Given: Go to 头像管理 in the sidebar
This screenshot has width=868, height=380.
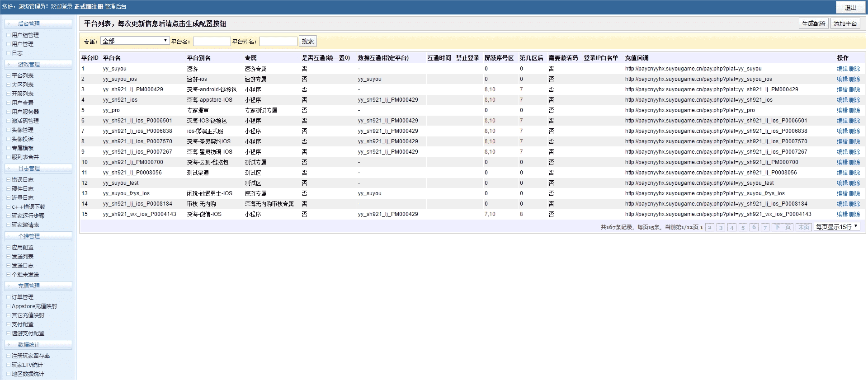Looking at the screenshot, I should [23, 130].
